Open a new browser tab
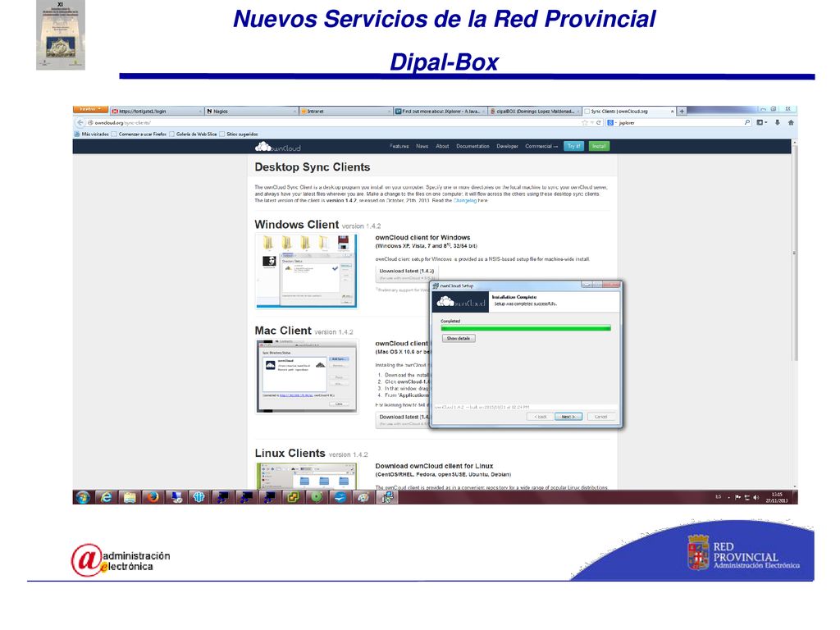Image resolution: width=840 pixels, height=630 pixels. click(682, 112)
